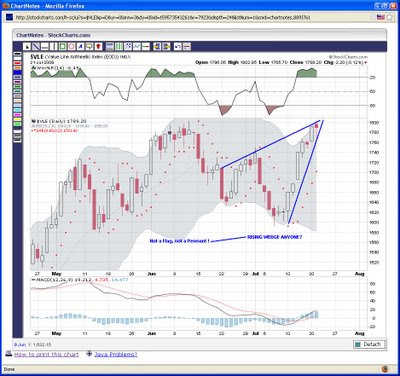Click the Done status bar text

point(9,369)
